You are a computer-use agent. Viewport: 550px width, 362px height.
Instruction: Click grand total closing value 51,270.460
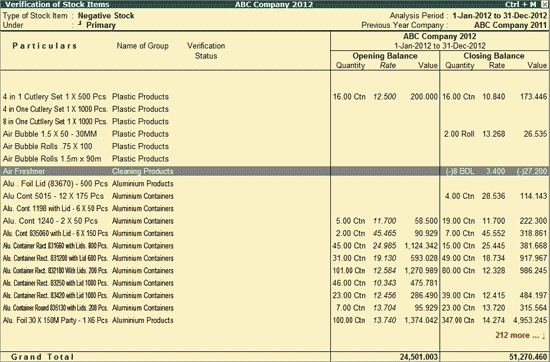click(528, 357)
